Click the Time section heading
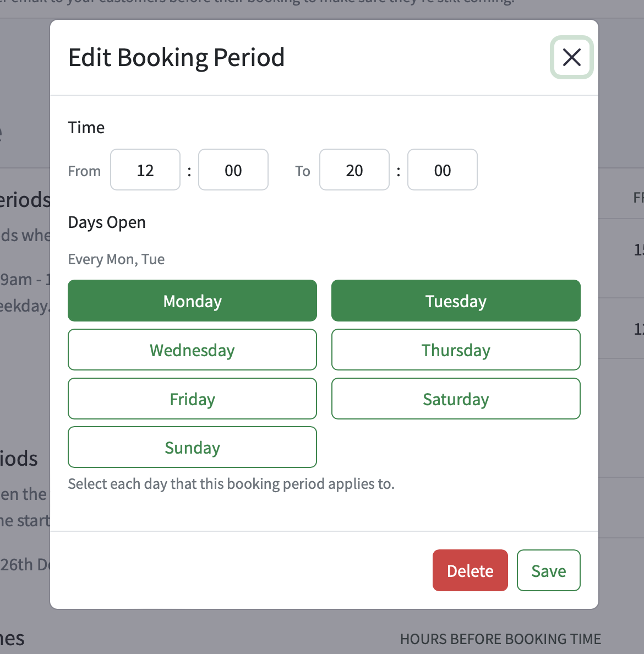This screenshot has width=644, height=654. click(86, 127)
